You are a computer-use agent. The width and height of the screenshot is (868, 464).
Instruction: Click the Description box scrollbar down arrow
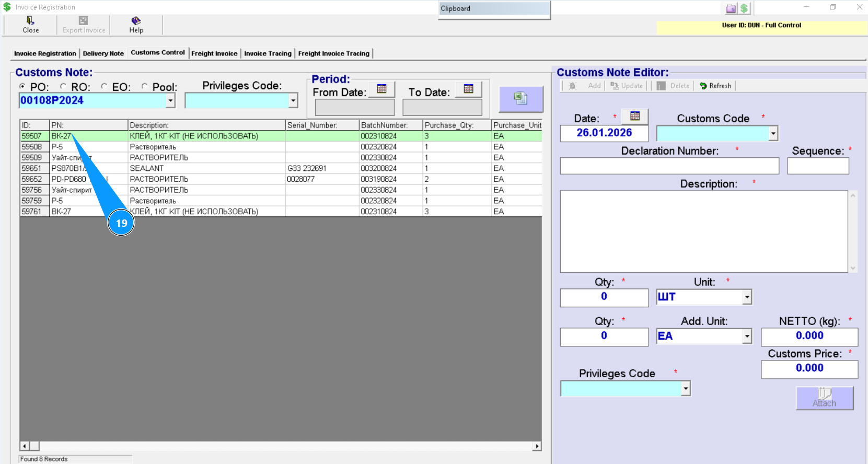coord(853,268)
